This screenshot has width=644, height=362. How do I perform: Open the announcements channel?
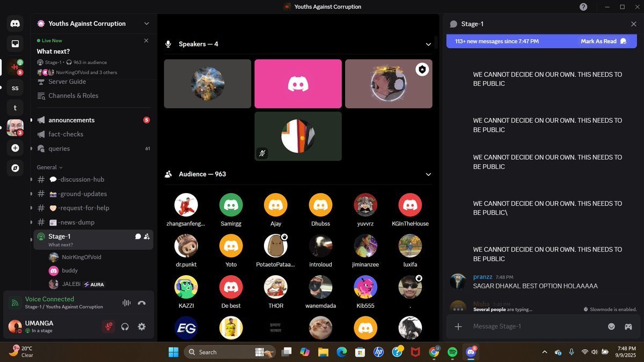(x=93, y=120)
